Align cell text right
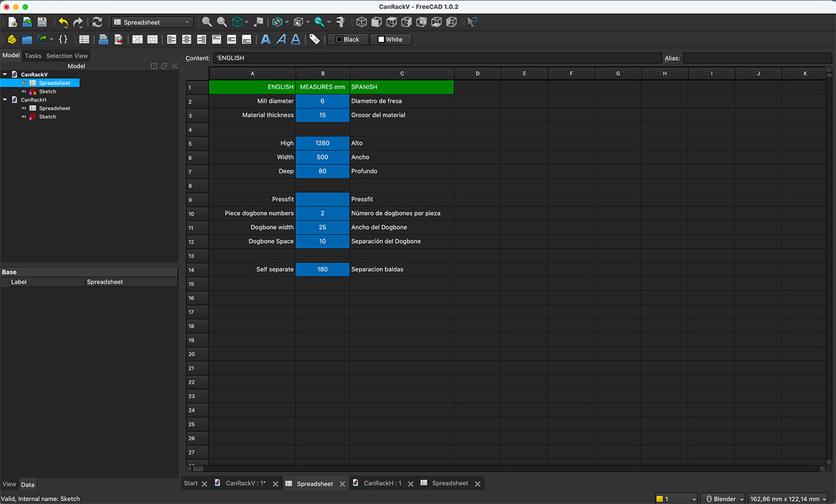836x504 pixels. (x=202, y=40)
